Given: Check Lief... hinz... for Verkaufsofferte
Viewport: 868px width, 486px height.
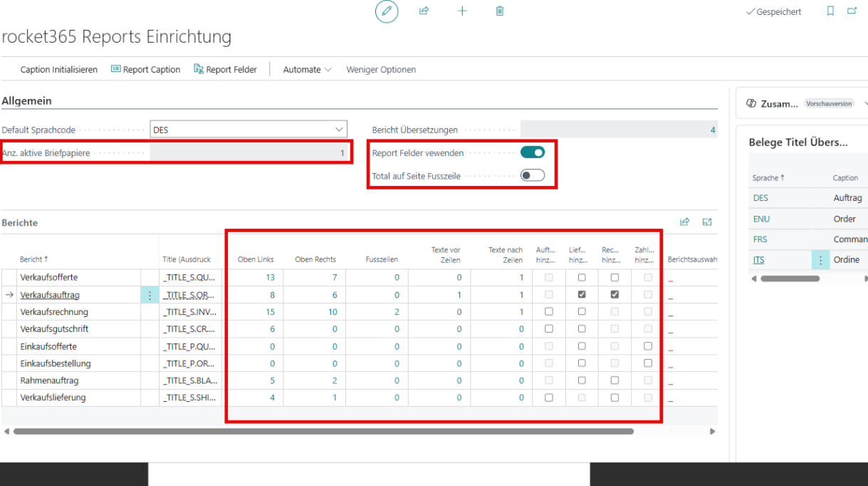Looking at the screenshot, I should click(582, 277).
